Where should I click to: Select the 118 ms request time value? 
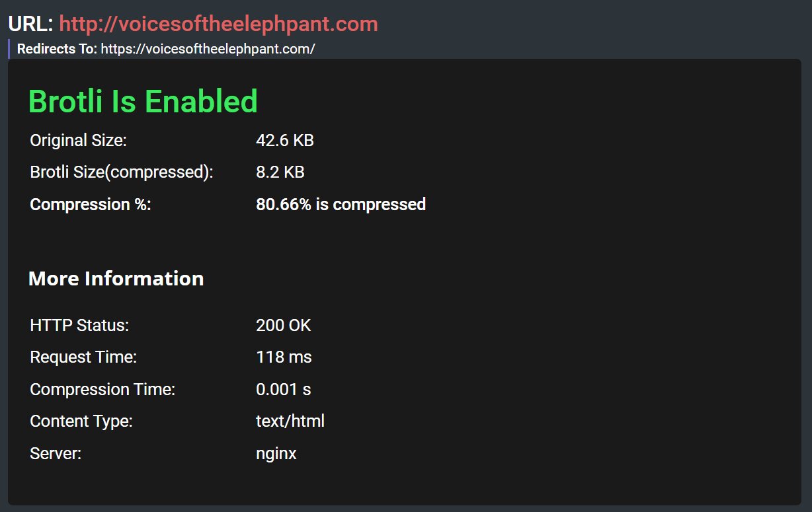pyautogui.click(x=284, y=357)
